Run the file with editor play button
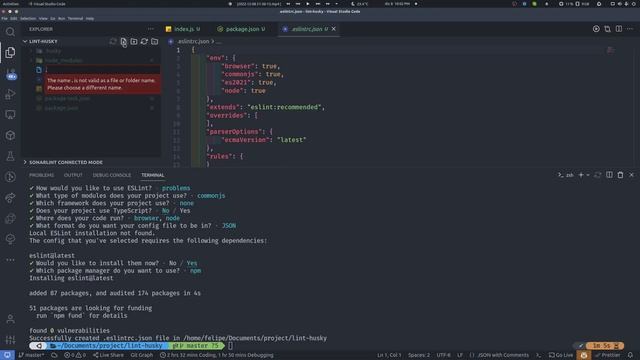This screenshot has height=360, width=640. [596, 29]
